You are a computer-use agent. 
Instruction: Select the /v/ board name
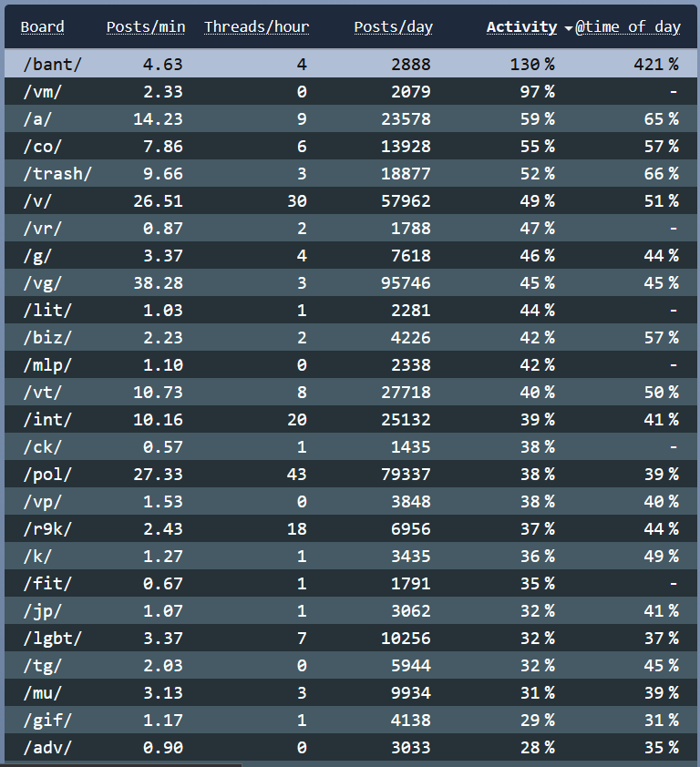37,201
